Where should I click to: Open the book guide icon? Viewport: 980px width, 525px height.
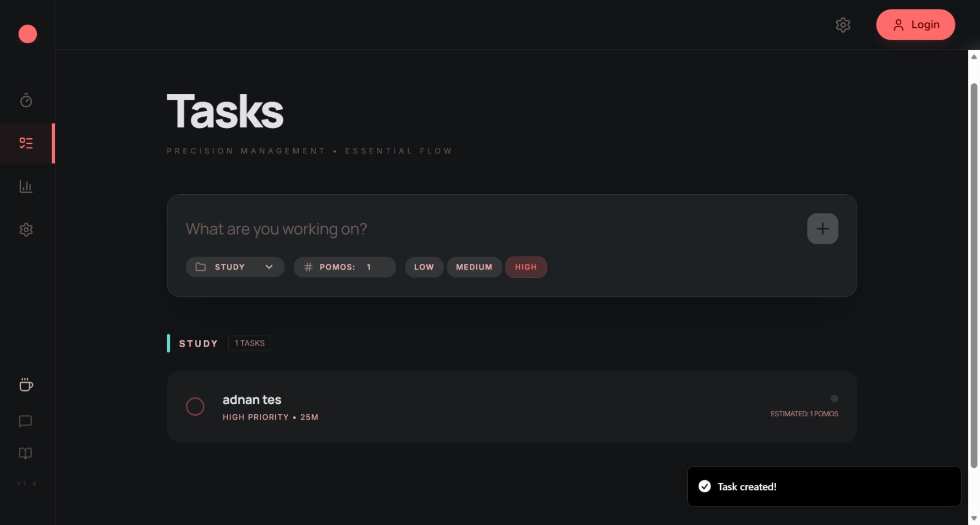(25, 454)
